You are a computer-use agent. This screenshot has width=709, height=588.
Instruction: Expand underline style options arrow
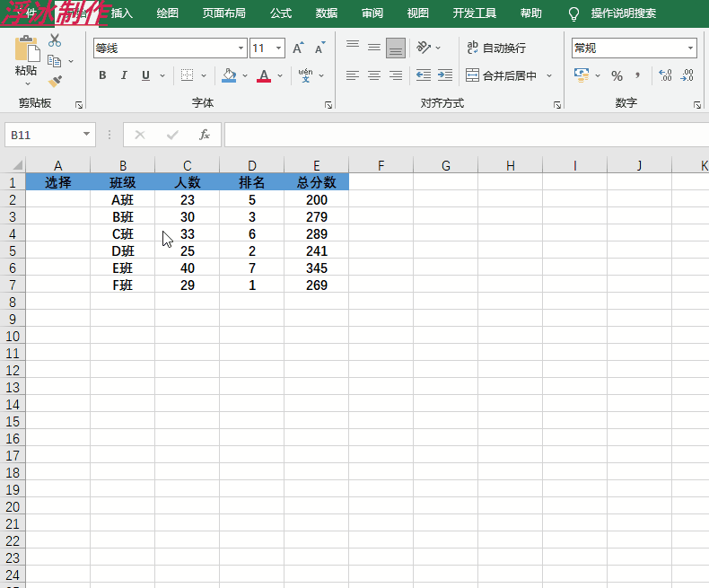tap(162, 75)
